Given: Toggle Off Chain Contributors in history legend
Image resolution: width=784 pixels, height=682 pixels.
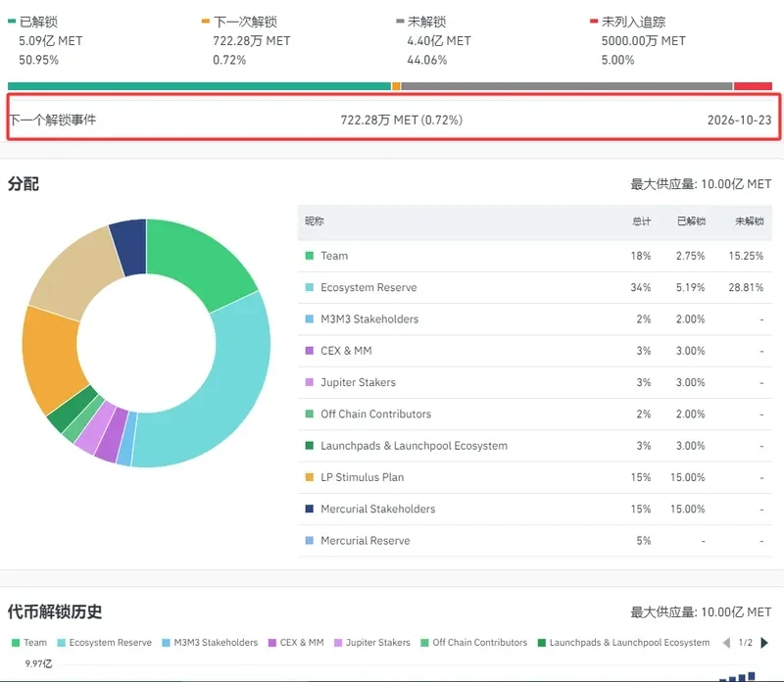Looking at the screenshot, I should click(474, 643).
